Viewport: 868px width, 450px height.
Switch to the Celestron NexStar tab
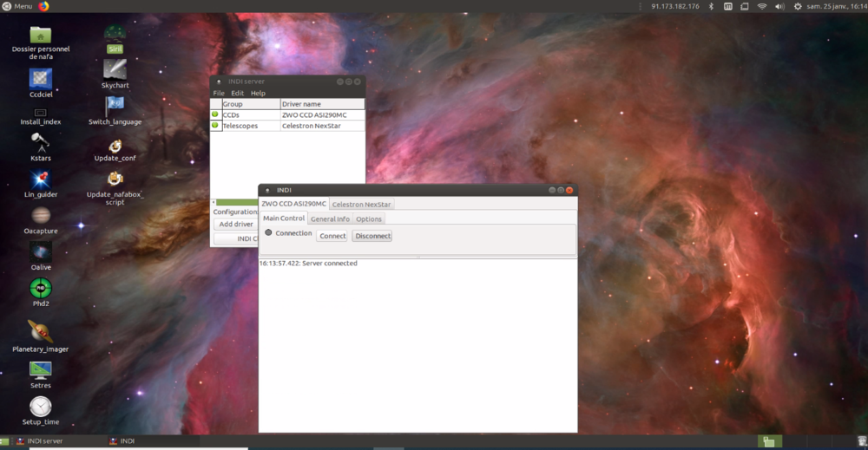361,205
